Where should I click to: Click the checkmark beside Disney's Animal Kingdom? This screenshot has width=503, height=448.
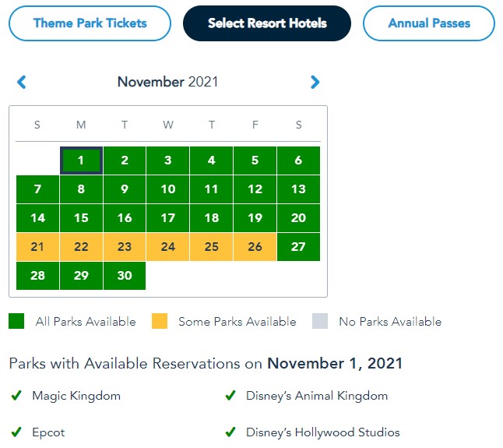(230, 396)
